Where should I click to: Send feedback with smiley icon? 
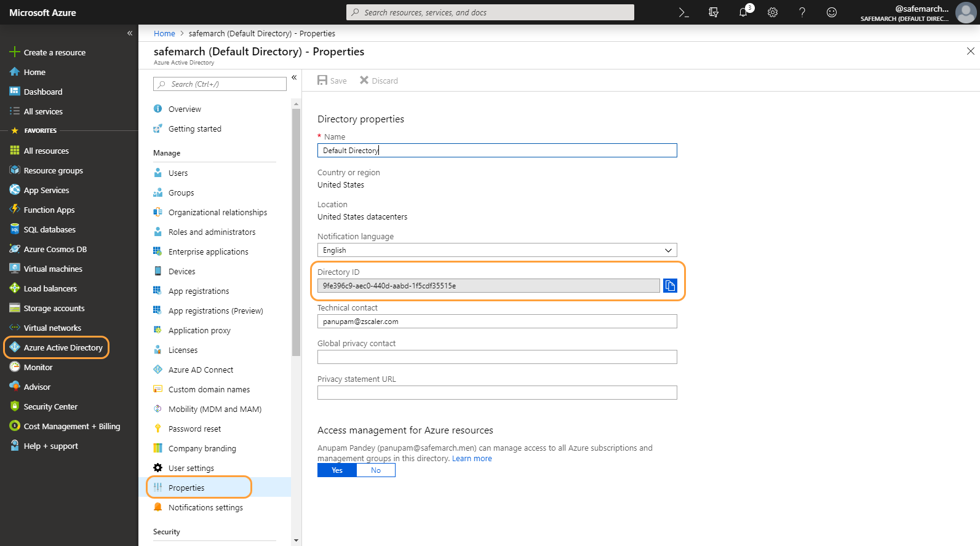coord(832,12)
